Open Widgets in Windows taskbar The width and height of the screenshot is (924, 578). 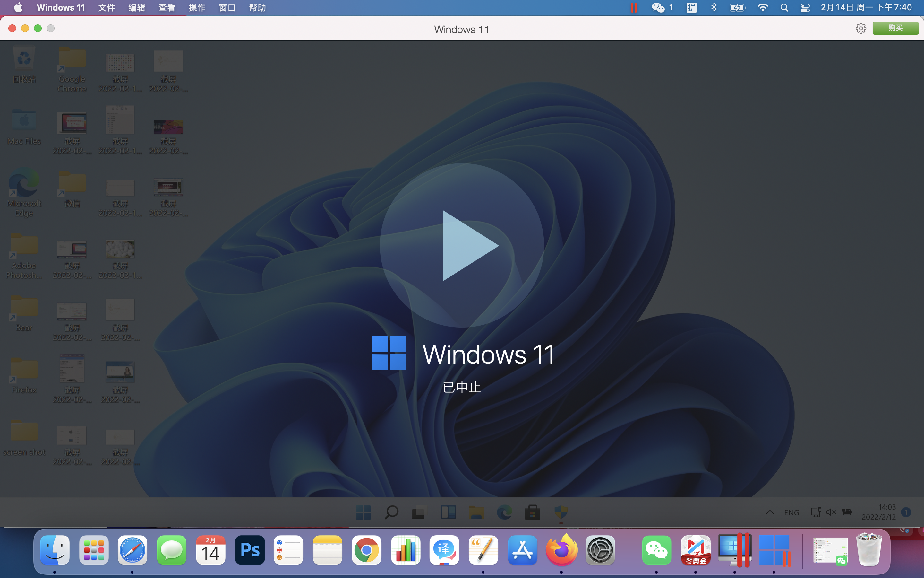[x=448, y=512]
